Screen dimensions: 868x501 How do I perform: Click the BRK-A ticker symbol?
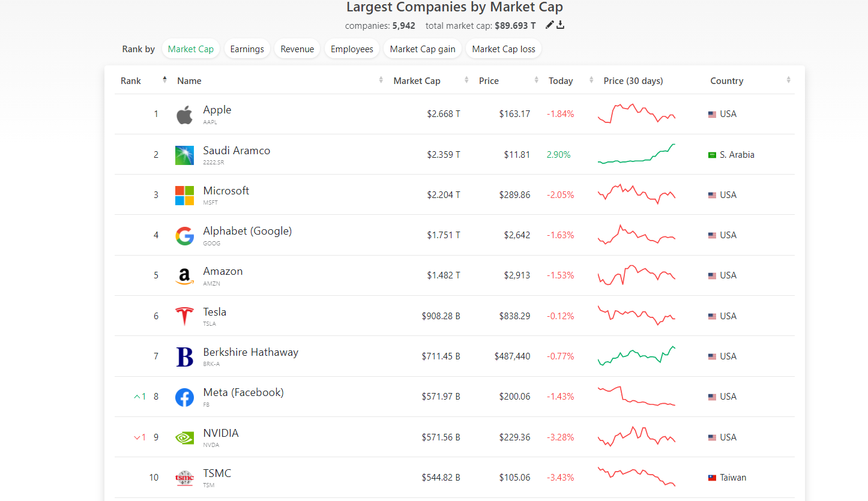tap(211, 364)
